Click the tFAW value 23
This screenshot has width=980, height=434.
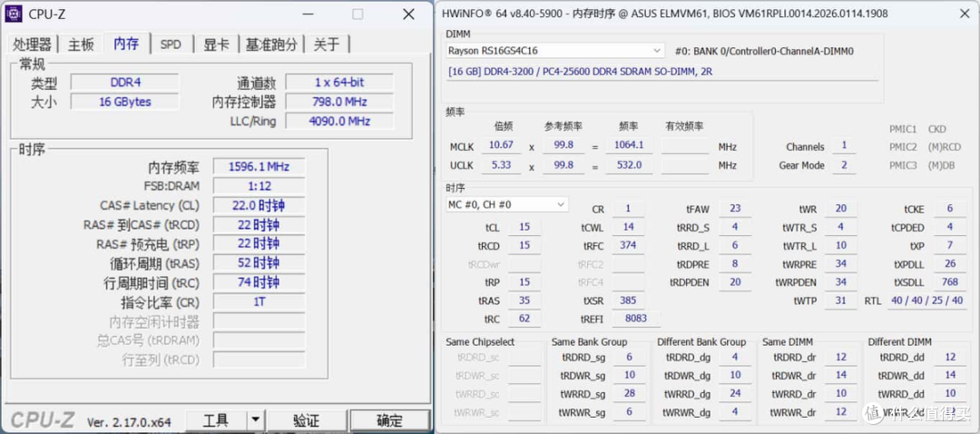pos(735,209)
